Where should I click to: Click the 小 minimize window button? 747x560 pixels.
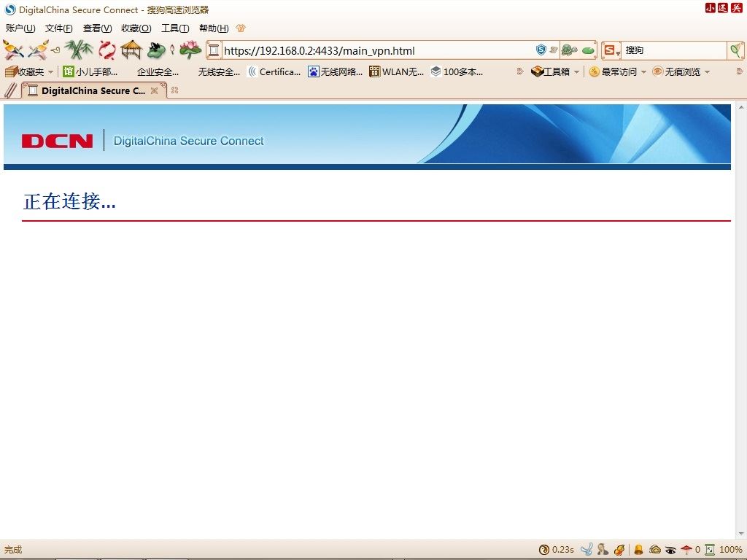click(x=711, y=7)
